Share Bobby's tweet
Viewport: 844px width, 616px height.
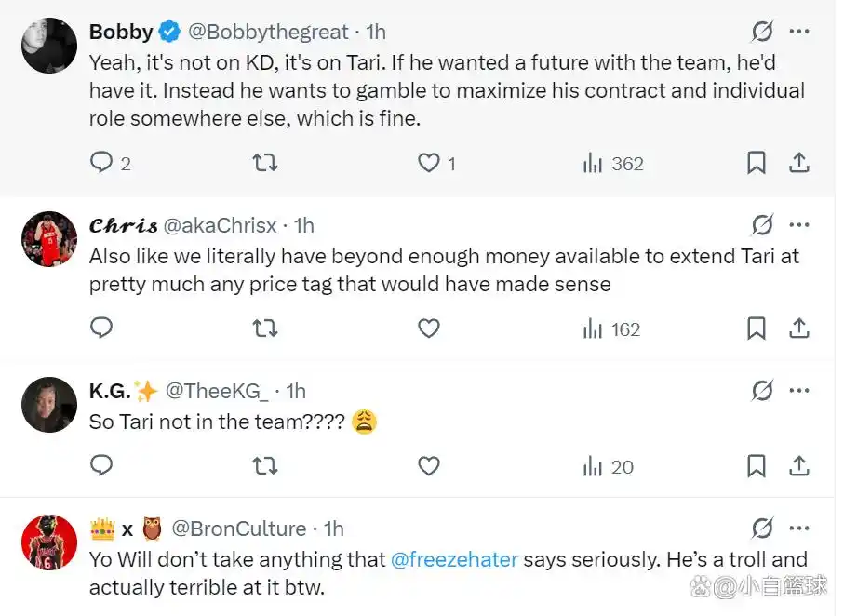pos(798,163)
